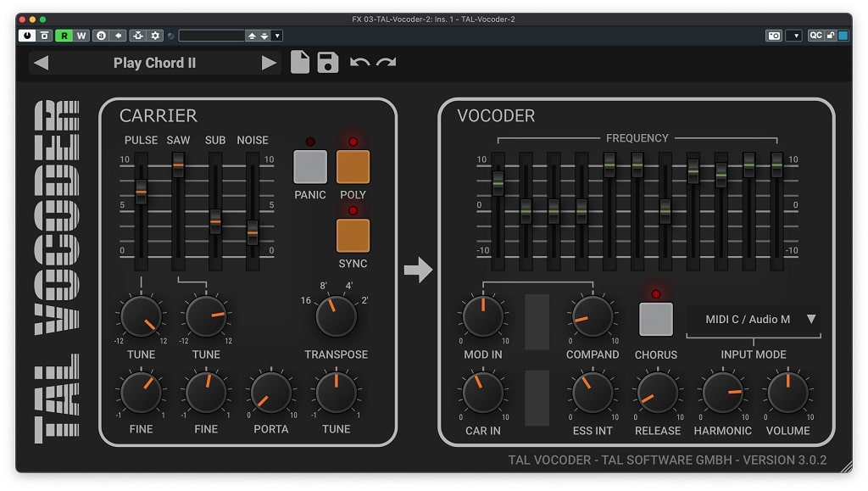This screenshot has height=491, width=868.
Task: Click the VOCODER section title
Action: 496,115
